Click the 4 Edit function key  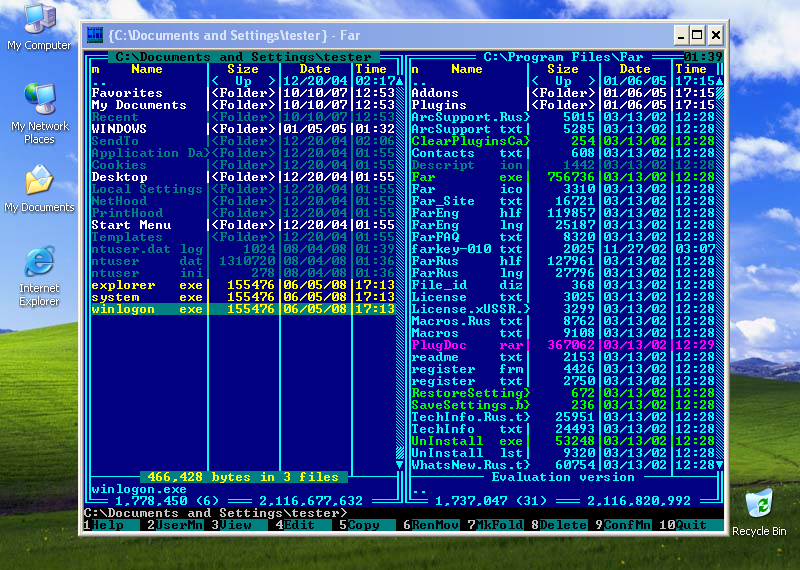pos(303,525)
